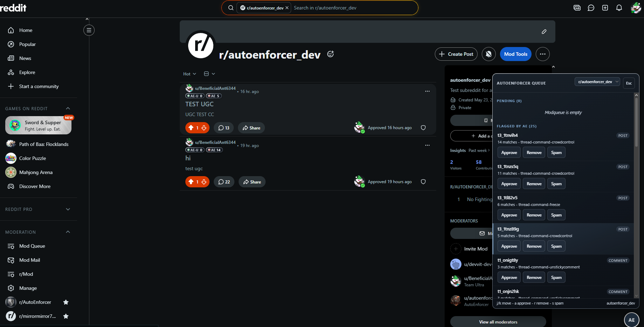The image size is (644, 327).
Task: Collapse the left navigation sidebar
Action: tap(89, 30)
